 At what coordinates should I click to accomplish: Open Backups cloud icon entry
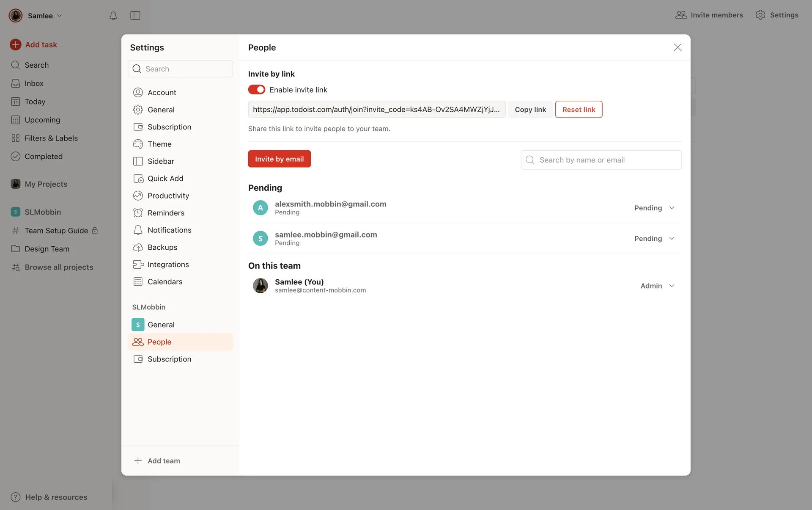(138, 247)
